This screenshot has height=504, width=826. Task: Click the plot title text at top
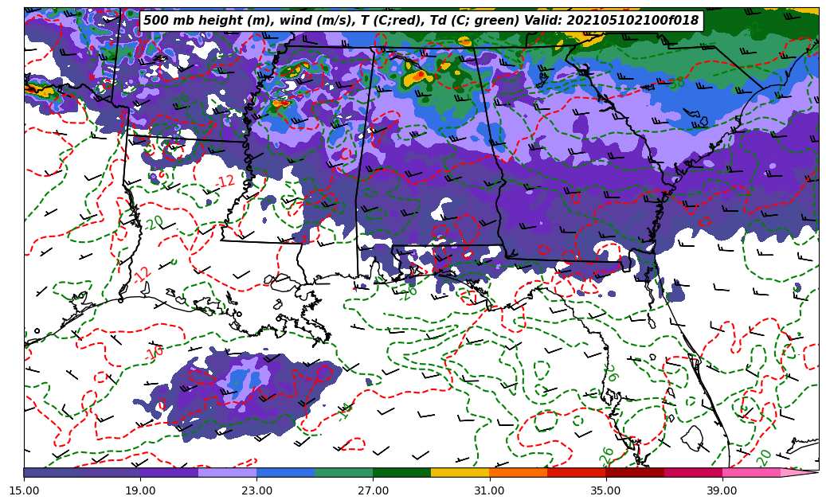421,21
